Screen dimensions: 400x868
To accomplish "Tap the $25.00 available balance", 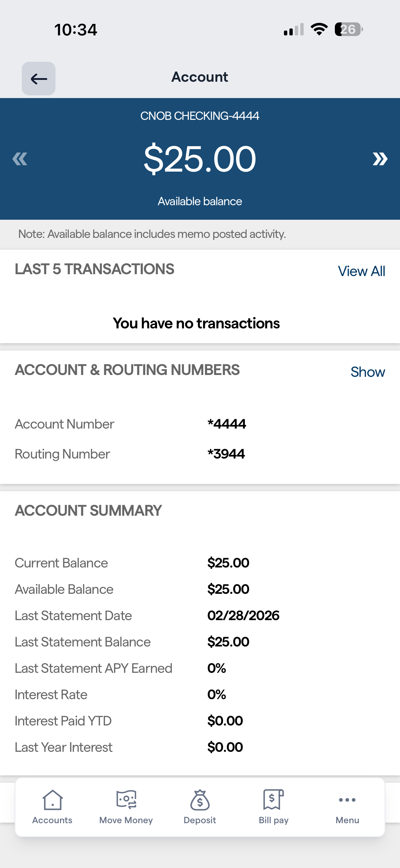I will [x=200, y=159].
